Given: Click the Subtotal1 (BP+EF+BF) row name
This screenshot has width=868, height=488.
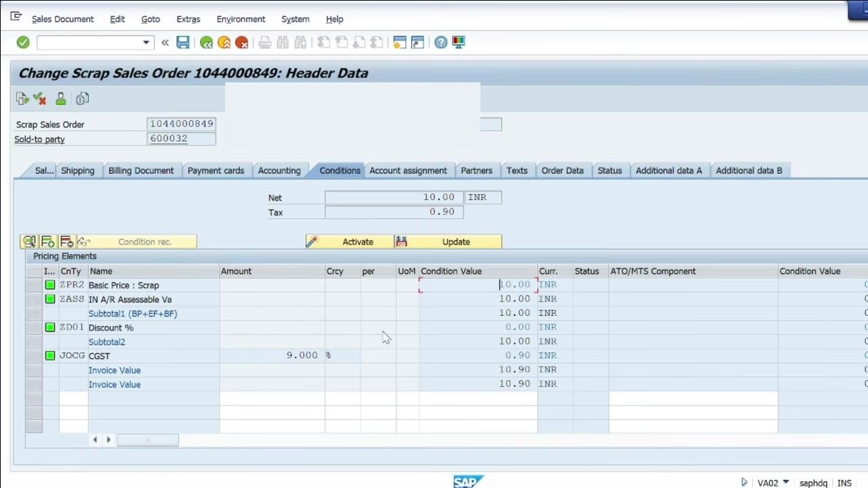Looking at the screenshot, I should point(132,314).
